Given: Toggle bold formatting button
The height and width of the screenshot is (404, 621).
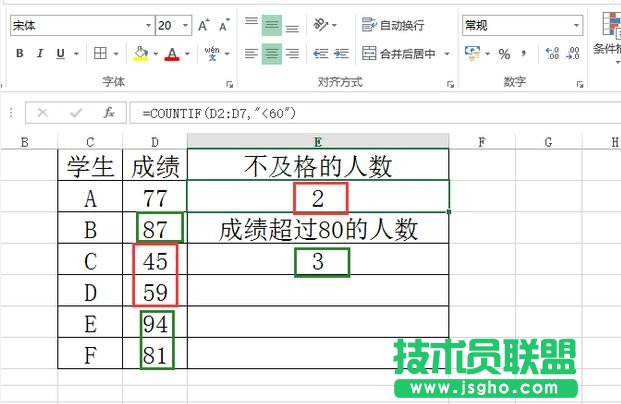Looking at the screenshot, I should [20, 53].
